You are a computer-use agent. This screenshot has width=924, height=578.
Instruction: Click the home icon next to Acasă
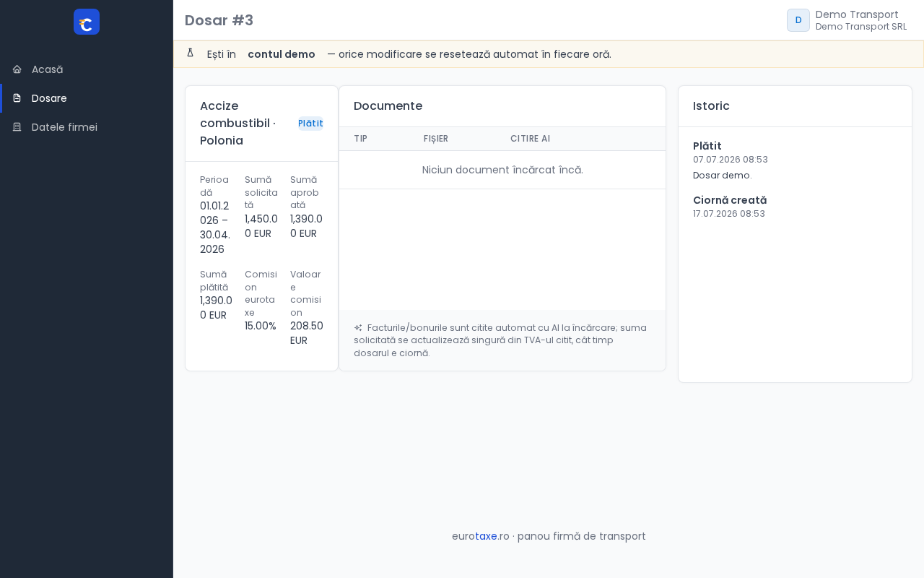(x=17, y=69)
